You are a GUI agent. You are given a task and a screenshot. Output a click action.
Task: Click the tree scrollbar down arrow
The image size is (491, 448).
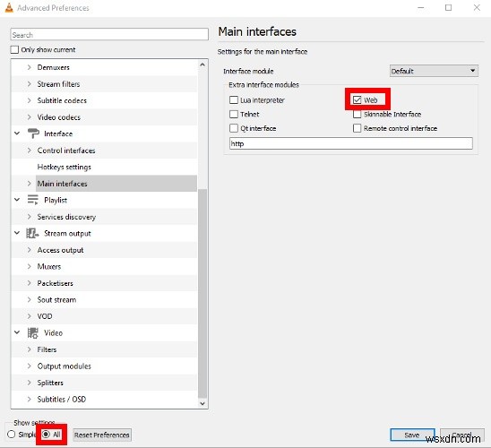(x=202, y=403)
